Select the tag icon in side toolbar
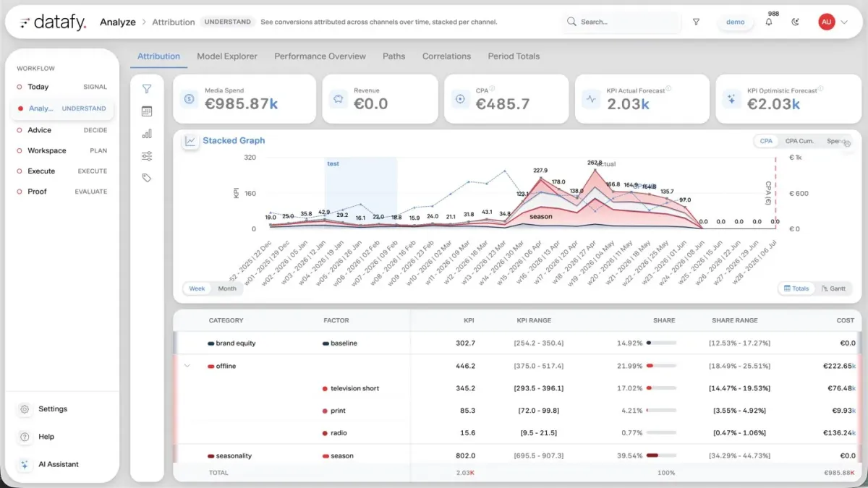Image resolution: width=868 pixels, height=488 pixels. click(x=147, y=178)
